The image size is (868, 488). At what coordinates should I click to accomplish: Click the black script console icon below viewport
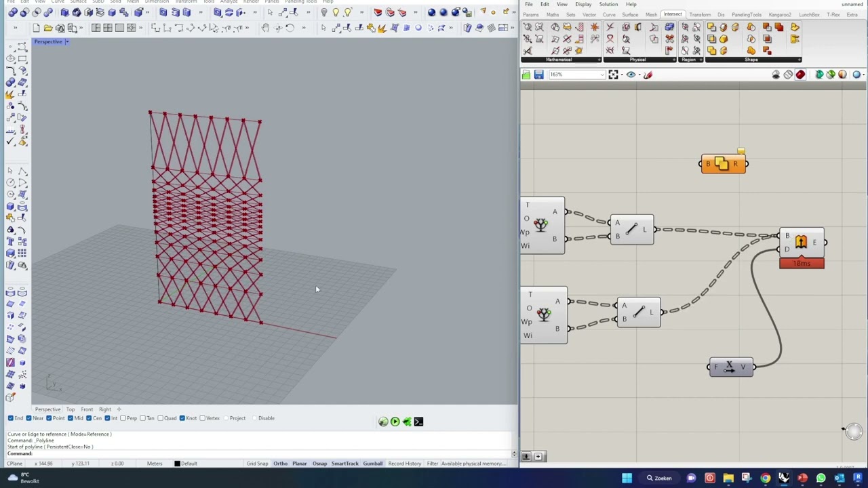click(x=418, y=422)
